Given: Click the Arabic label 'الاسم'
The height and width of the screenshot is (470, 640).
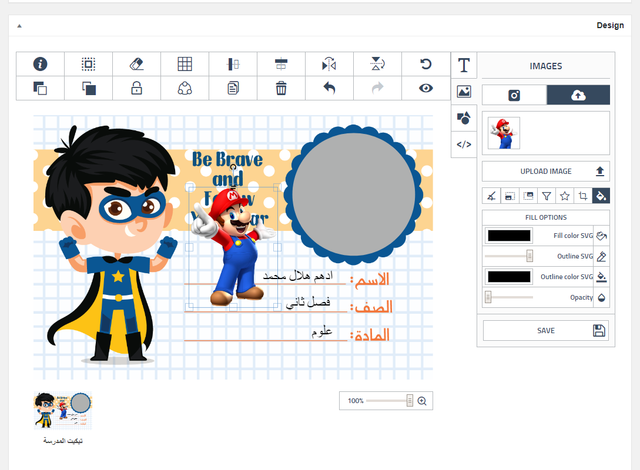Looking at the screenshot, I should pyautogui.click(x=370, y=280).
